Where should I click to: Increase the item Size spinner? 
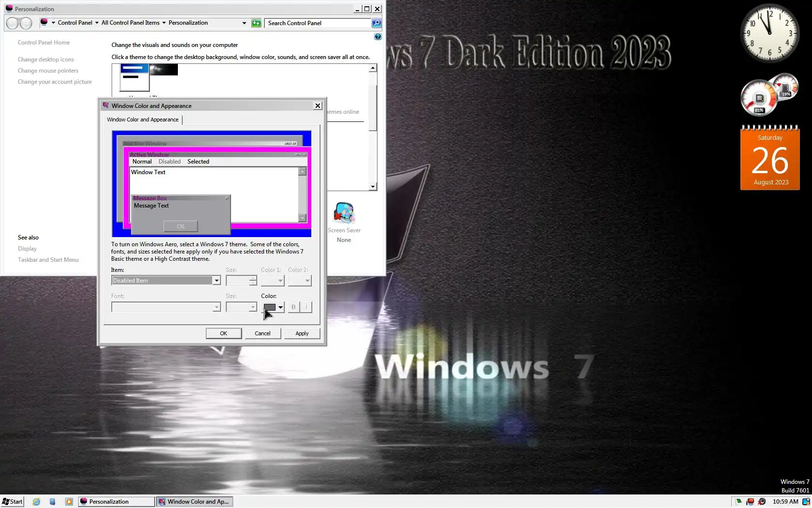point(253,278)
